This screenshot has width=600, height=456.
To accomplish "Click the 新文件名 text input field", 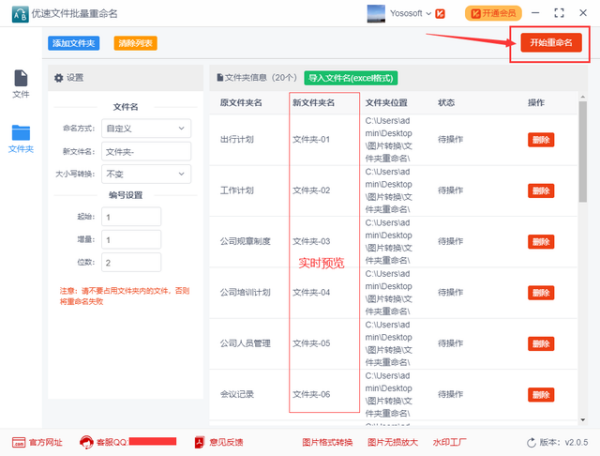I will click(x=147, y=151).
